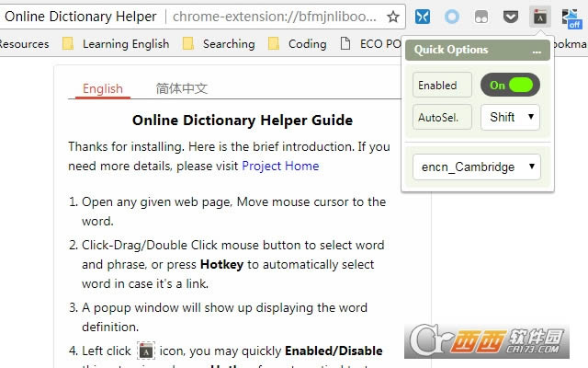Switch to the English tab

[x=103, y=88]
